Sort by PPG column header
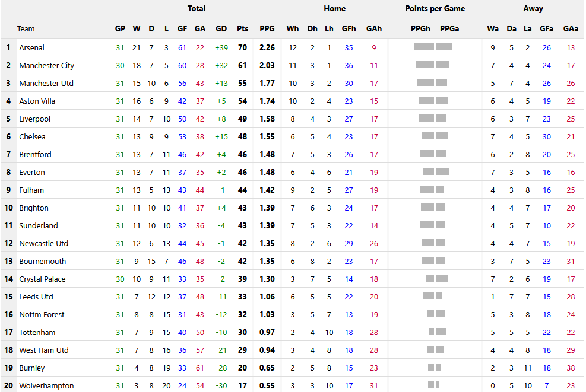This screenshot has width=586, height=392. [x=267, y=28]
